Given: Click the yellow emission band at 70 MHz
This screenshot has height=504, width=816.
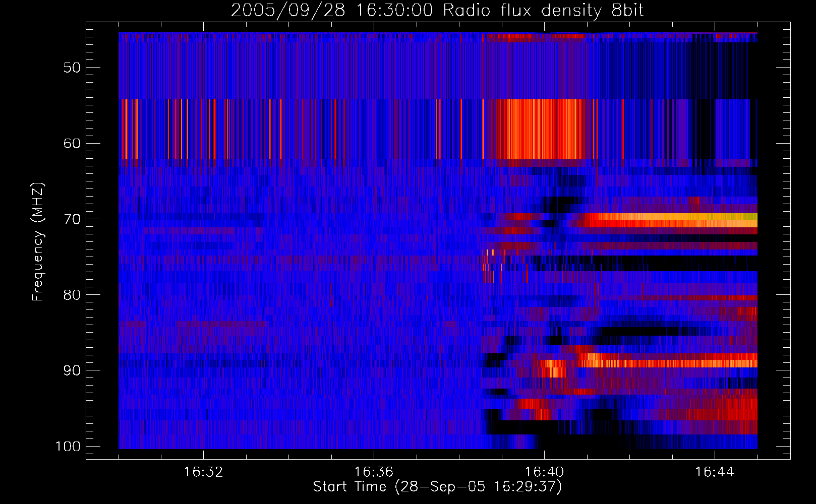Looking at the screenshot, I should coord(671,220).
